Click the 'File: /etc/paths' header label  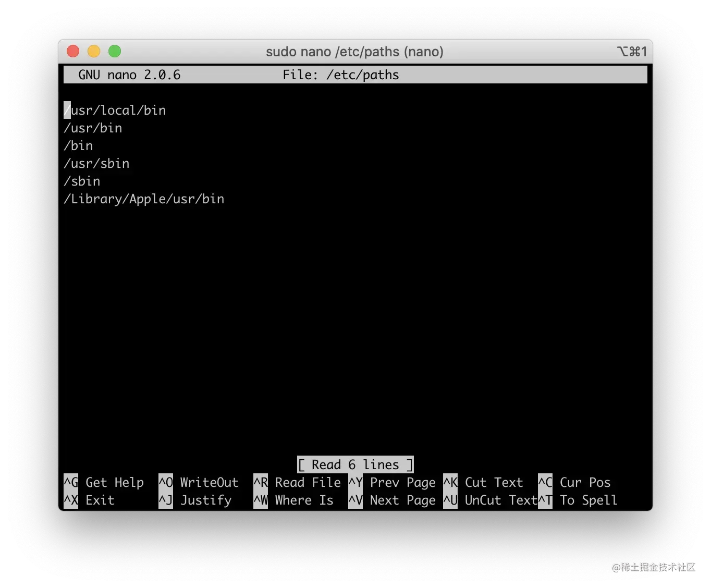pyautogui.click(x=341, y=75)
